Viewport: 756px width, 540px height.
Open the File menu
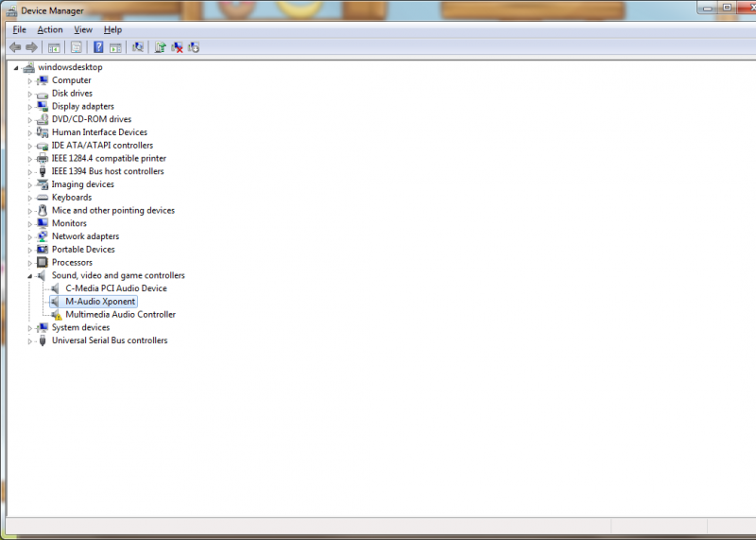[19, 30]
